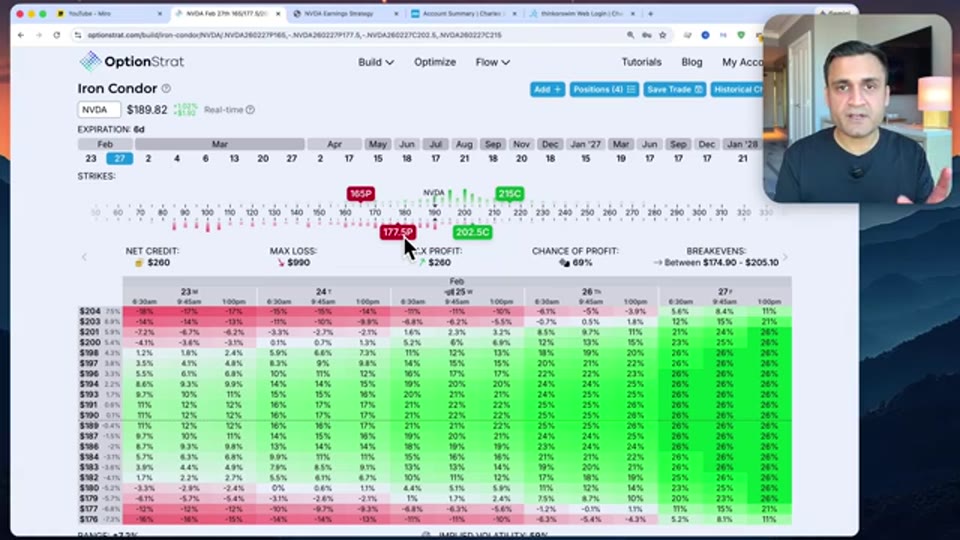Switch to thinkorswim Web Login tab
960x540 pixels.
pos(580,13)
